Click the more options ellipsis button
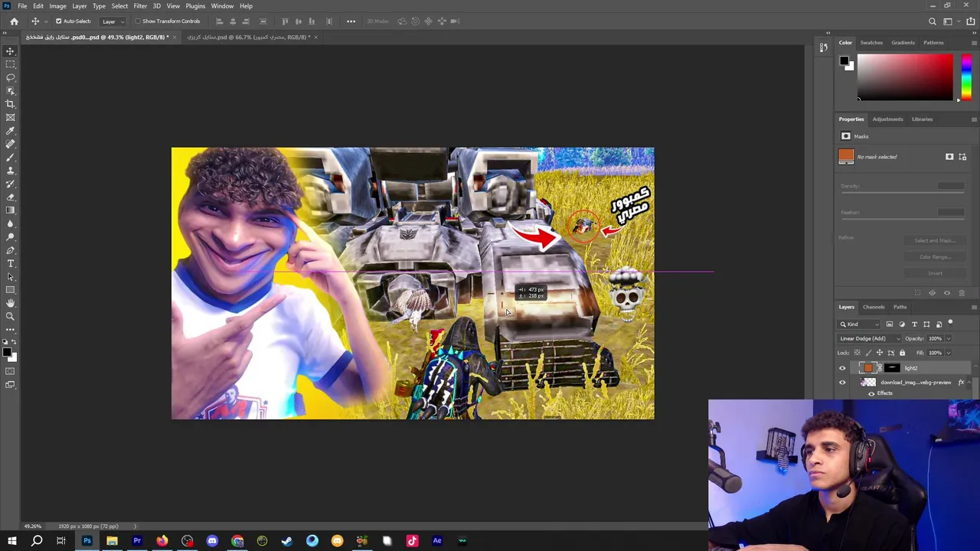This screenshot has height=551, width=980. (x=351, y=21)
